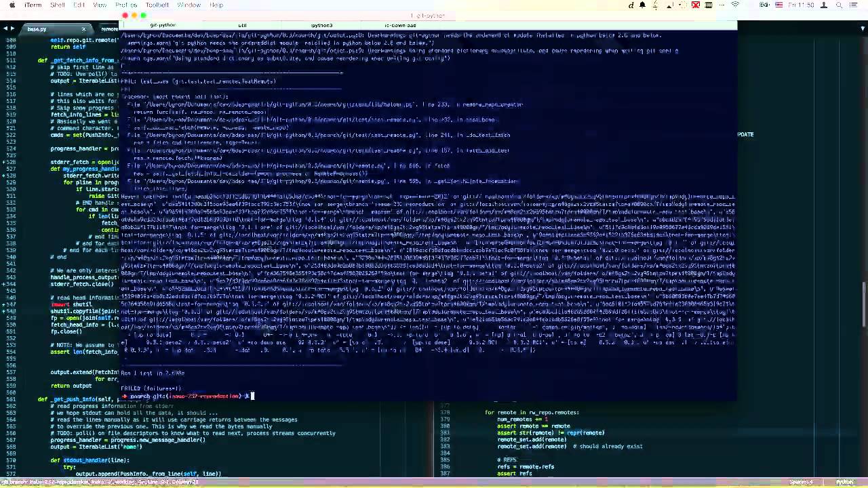Click line number 561 in the gutter

pyautogui.click(x=10, y=399)
